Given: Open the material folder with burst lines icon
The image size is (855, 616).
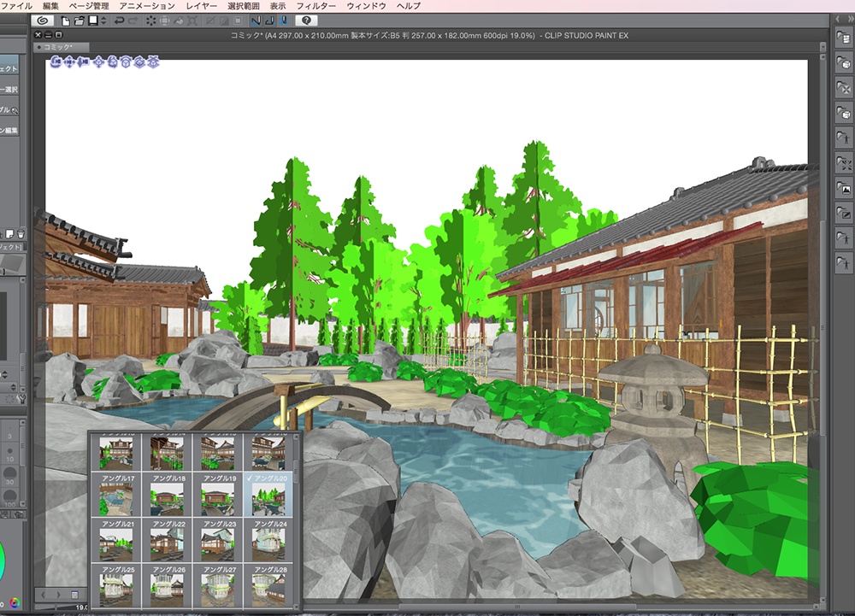Looking at the screenshot, I should click(844, 163).
